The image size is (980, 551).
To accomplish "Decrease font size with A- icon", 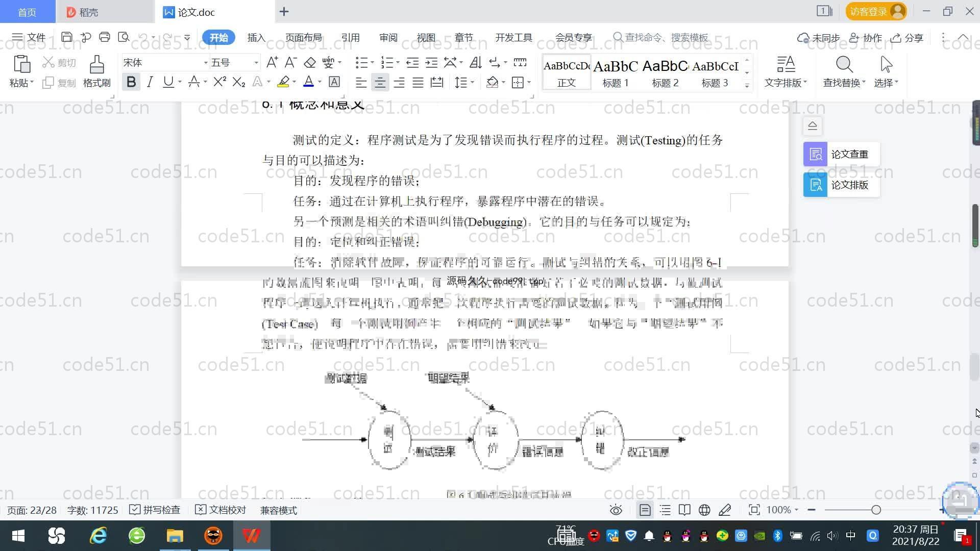I will (x=290, y=62).
